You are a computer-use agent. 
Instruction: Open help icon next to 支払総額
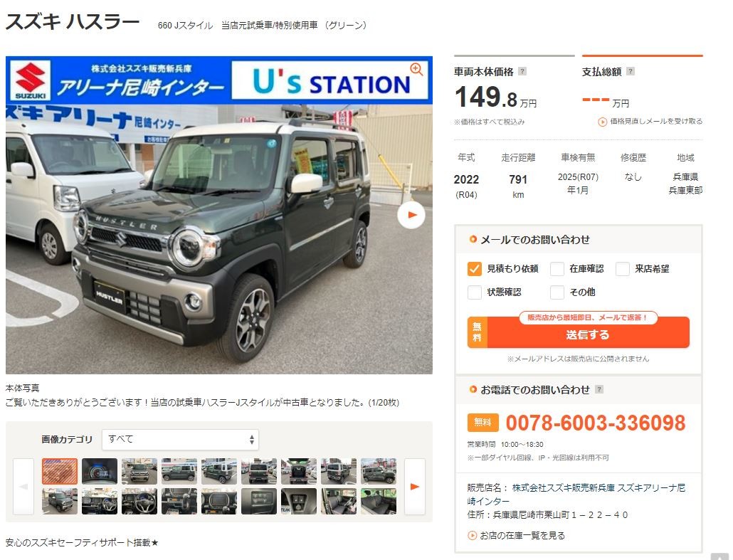coord(630,71)
